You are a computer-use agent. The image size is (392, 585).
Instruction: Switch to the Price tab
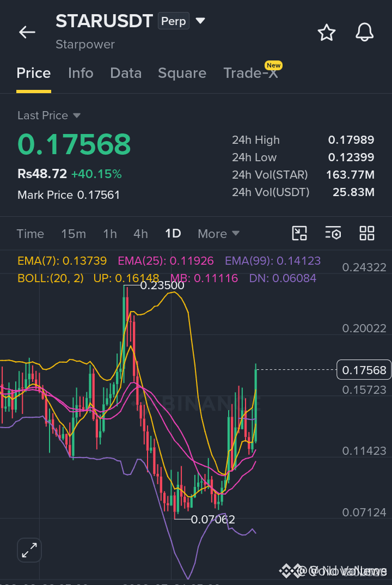click(34, 73)
